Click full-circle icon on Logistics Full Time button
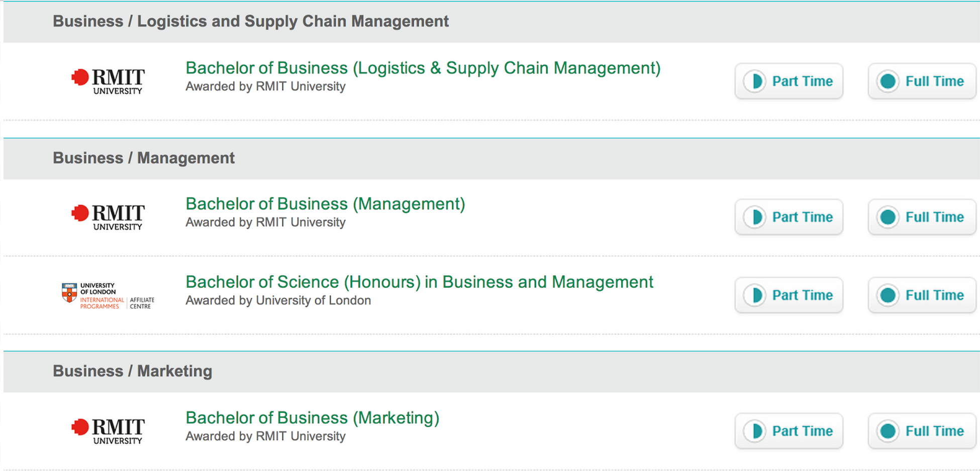The width and height of the screenshot is (980, 471). (888, 81)
